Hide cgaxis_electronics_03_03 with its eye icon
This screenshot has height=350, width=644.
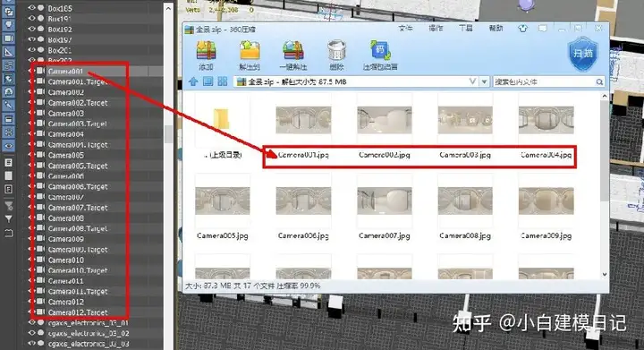point(31,344)
